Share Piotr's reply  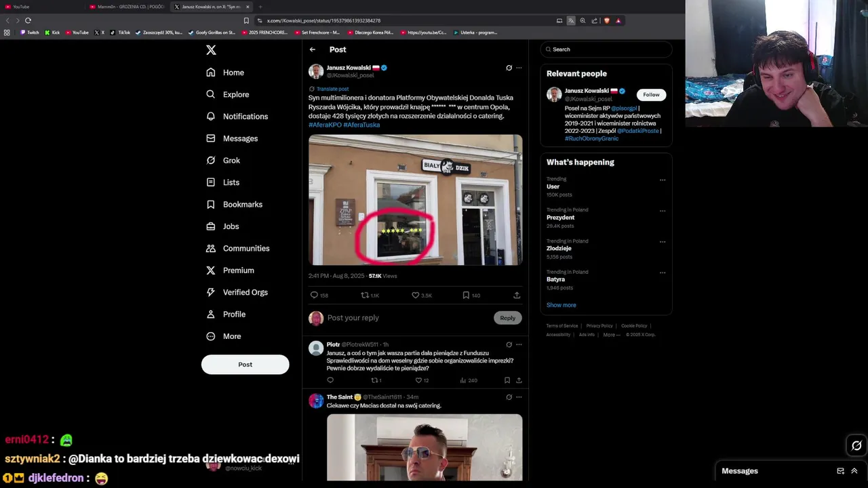[x=519, y=380]
